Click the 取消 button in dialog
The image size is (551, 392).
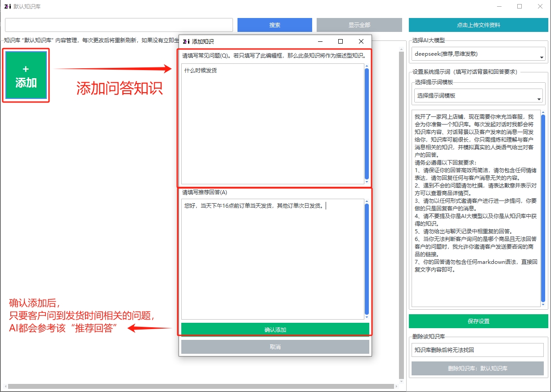tap(275, 347)
